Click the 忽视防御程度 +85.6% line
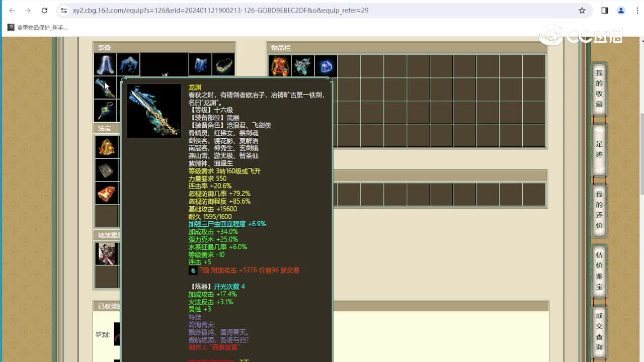Viewport: 644px width, 362px height. tap(219, 202)
